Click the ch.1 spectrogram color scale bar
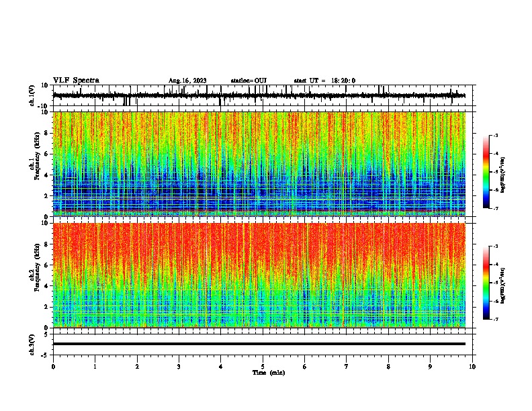The height and width of the screenshot is (411, 532). pyautogui.click(x=486, y=172)
